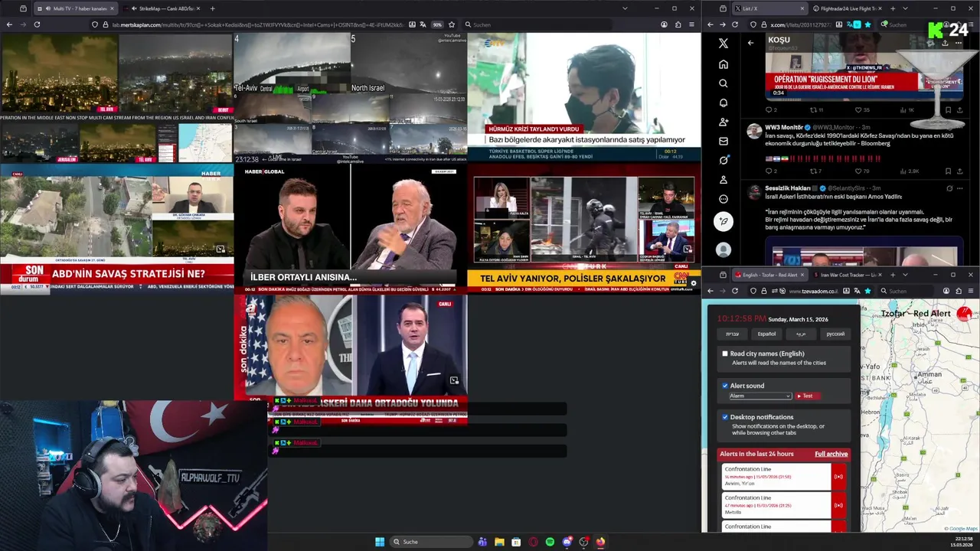This screenshot has height=551, width=980.
Task: Switch to Flightradar24 Live Flight tab
Action: [848, 8]
